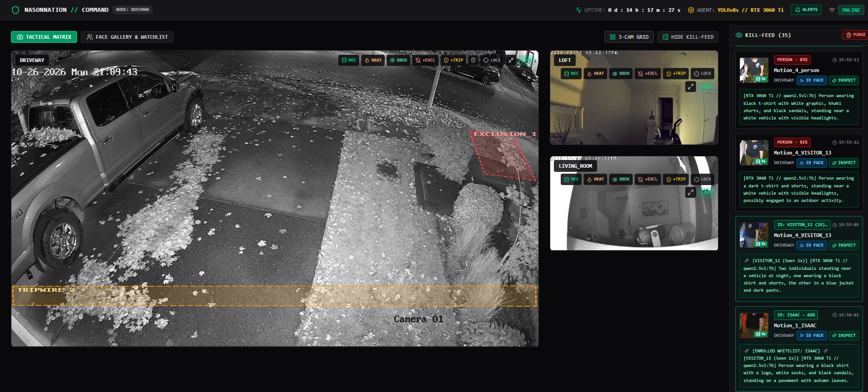Switch to 3-Cam Grid layout
This screenshot has width=868, height=392.
click(629, 37)
